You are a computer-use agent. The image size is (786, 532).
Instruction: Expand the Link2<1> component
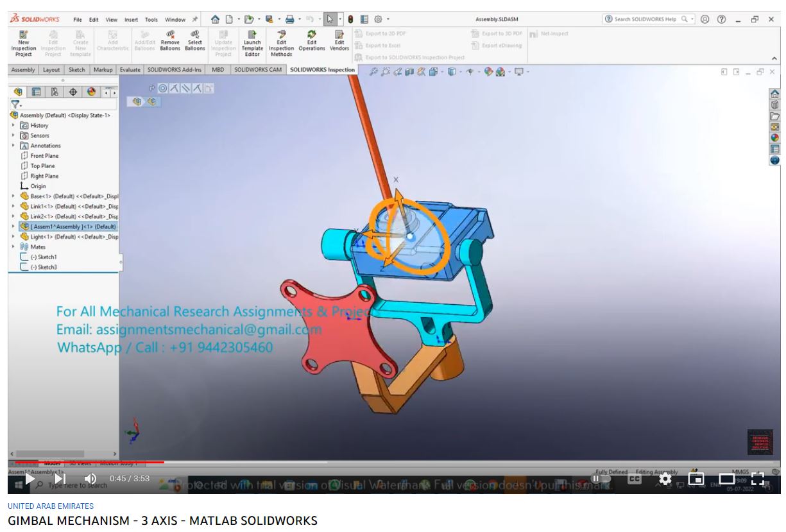click(x=13, y=216)
